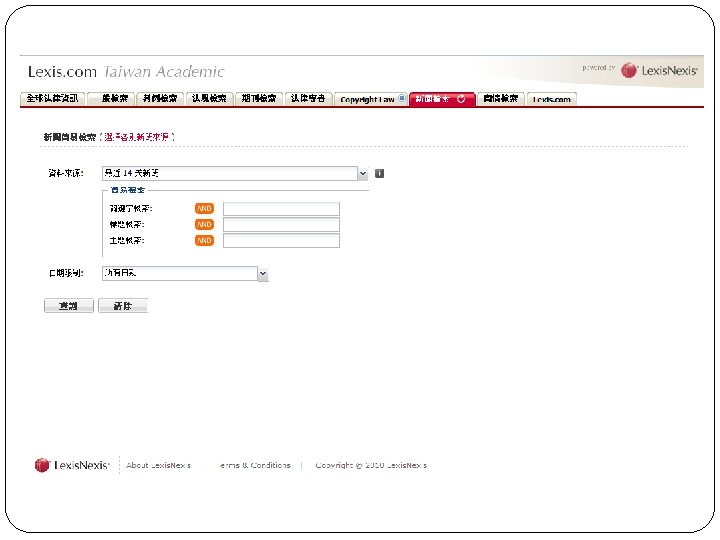This screenshot has width=720, height=540.
Task: Open the 全球法律資訊 tab
Action: click(x=52, y=99)
